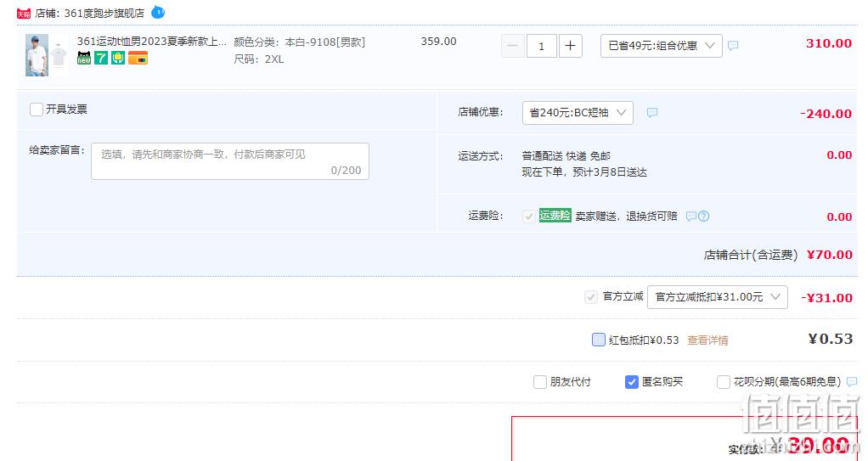Click the comment icon beside the 花呗分期 option

[x=852, y=381]
